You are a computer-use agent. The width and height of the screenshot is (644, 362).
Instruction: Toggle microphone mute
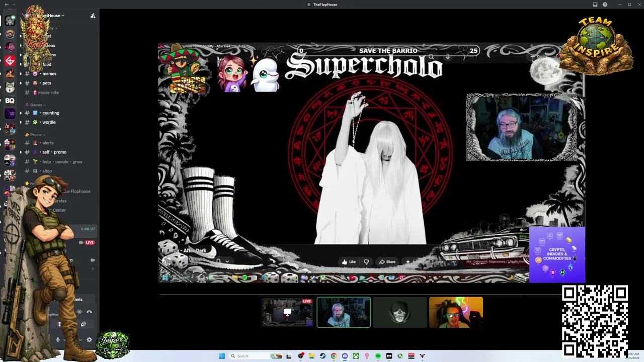58,340
